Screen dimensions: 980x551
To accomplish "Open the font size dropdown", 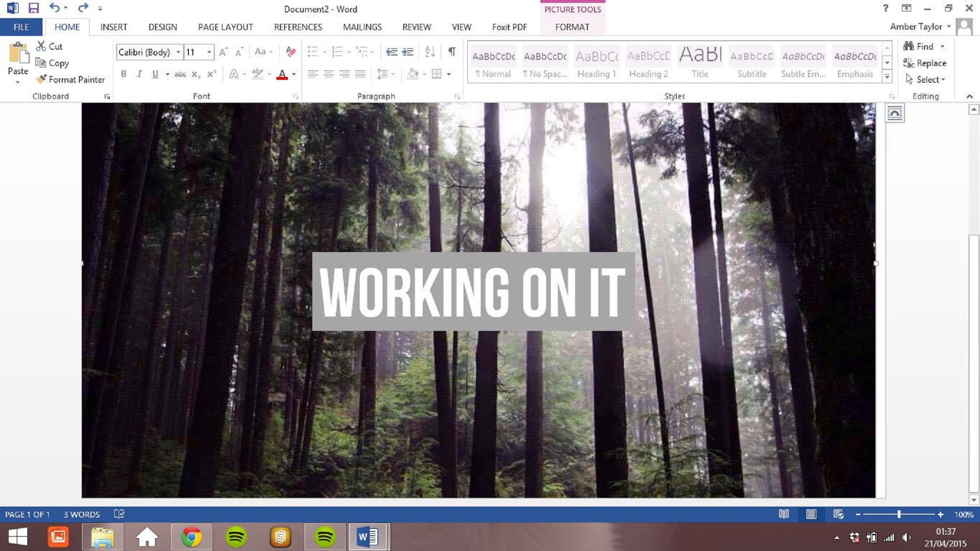I will point(209,52).
